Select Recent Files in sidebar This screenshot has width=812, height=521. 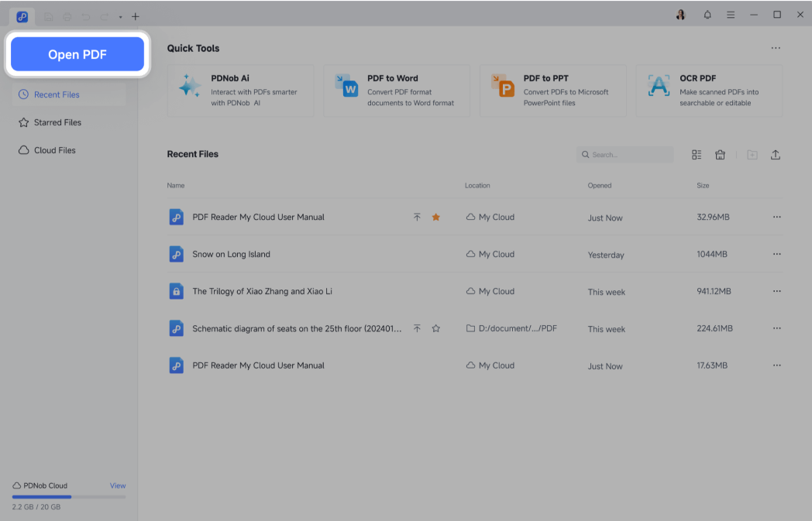point(69,94)
